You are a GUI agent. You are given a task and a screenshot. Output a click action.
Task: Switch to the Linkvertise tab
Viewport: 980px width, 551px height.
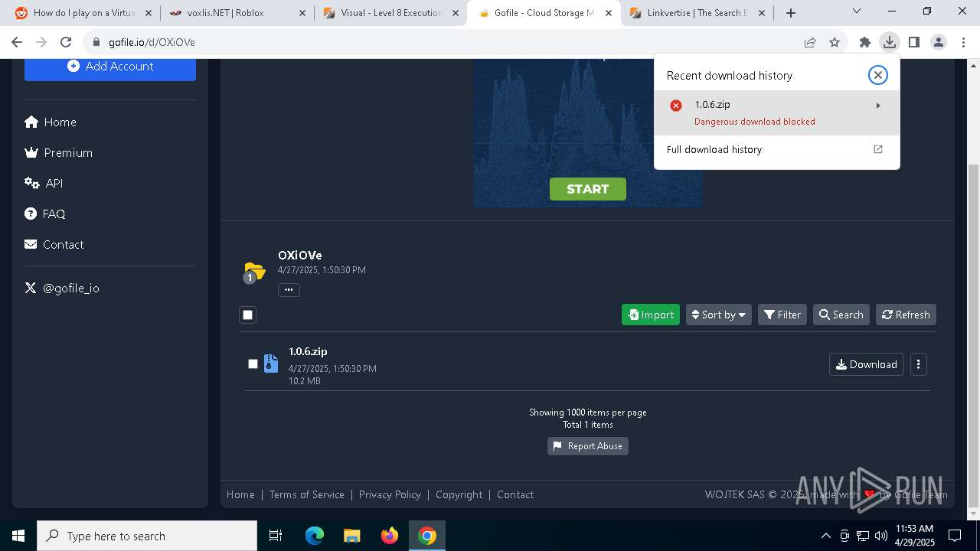pos(697,13)
